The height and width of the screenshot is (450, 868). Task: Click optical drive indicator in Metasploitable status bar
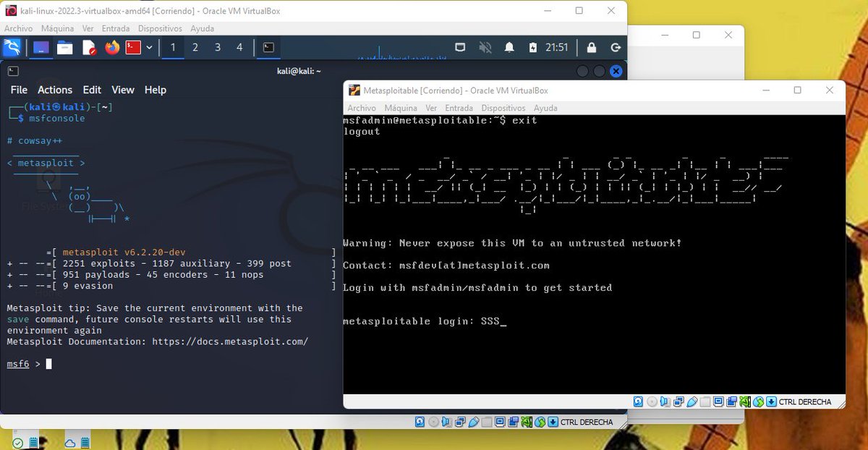click(x=652, y=402)
